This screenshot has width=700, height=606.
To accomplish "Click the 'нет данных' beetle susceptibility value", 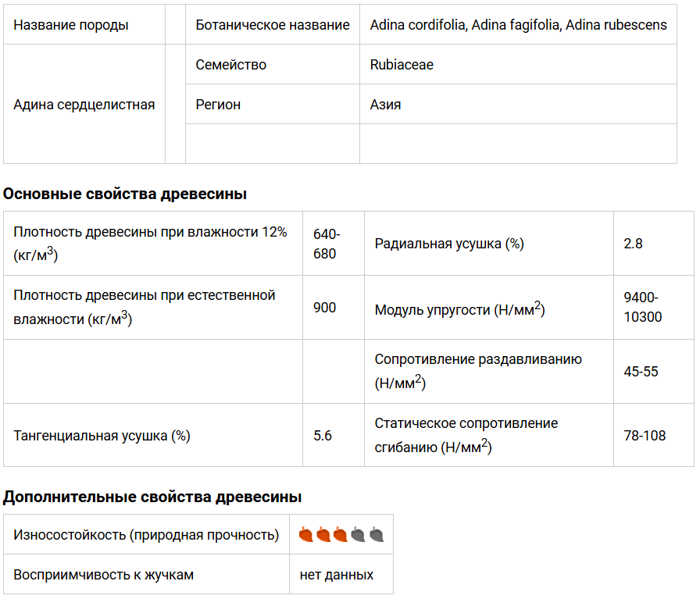I will coord(337,576).
